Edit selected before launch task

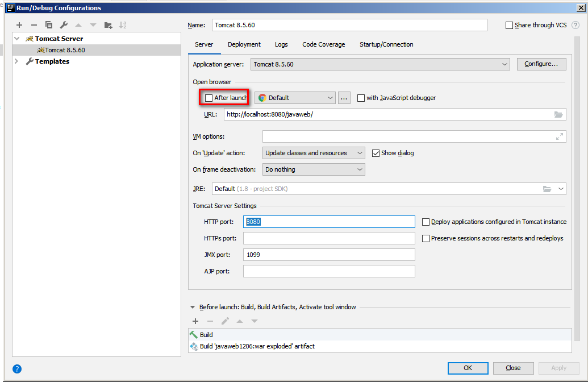[225, 321]
